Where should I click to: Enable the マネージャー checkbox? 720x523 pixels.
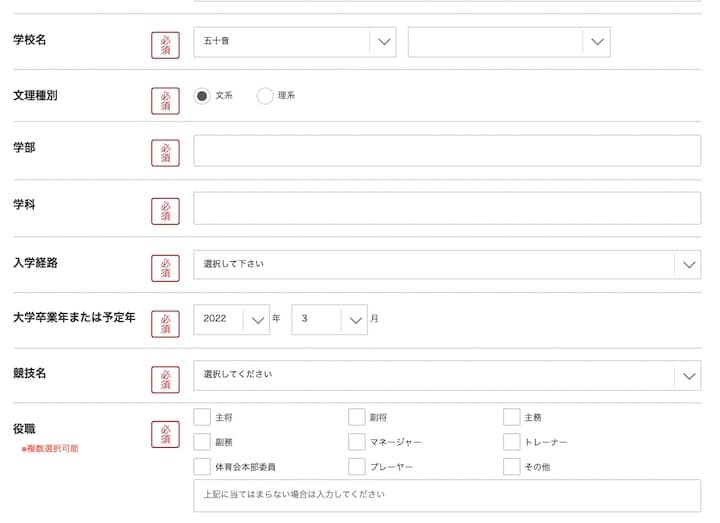(357, 442)
